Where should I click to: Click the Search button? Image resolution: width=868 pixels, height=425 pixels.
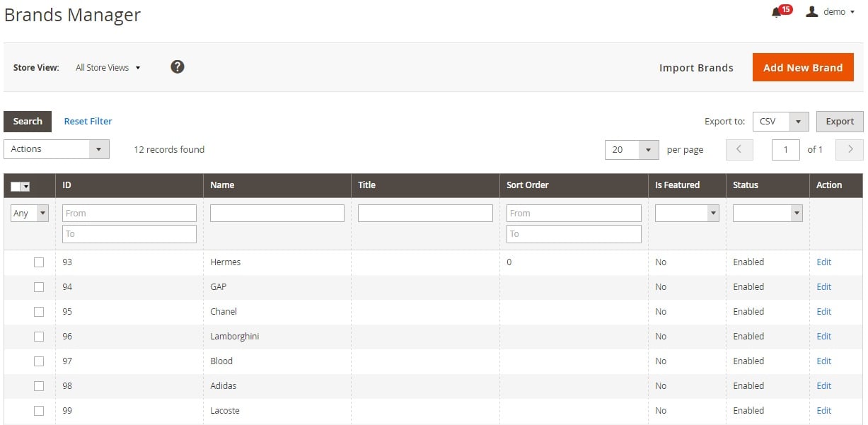pyautogui.click(x=28, y=121)
